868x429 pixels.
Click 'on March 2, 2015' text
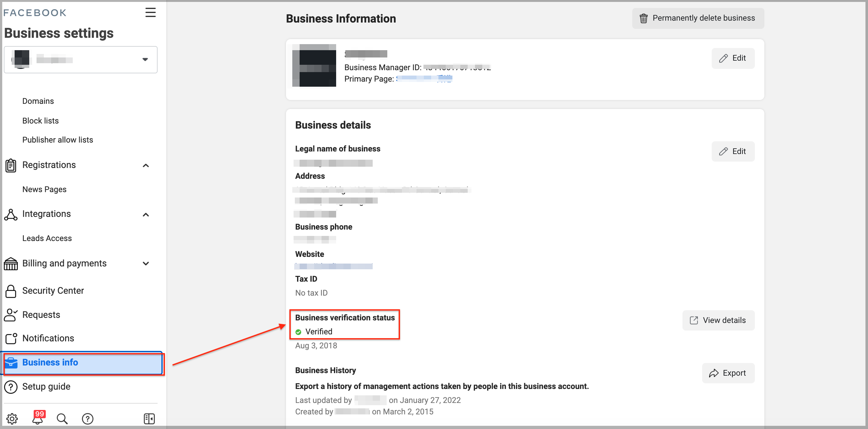[x=403, y=412]
